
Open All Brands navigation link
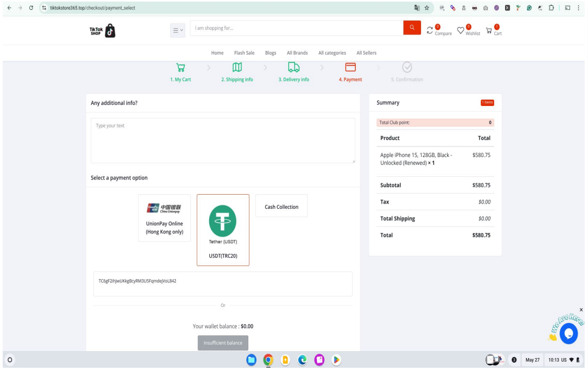coord(297,53)
